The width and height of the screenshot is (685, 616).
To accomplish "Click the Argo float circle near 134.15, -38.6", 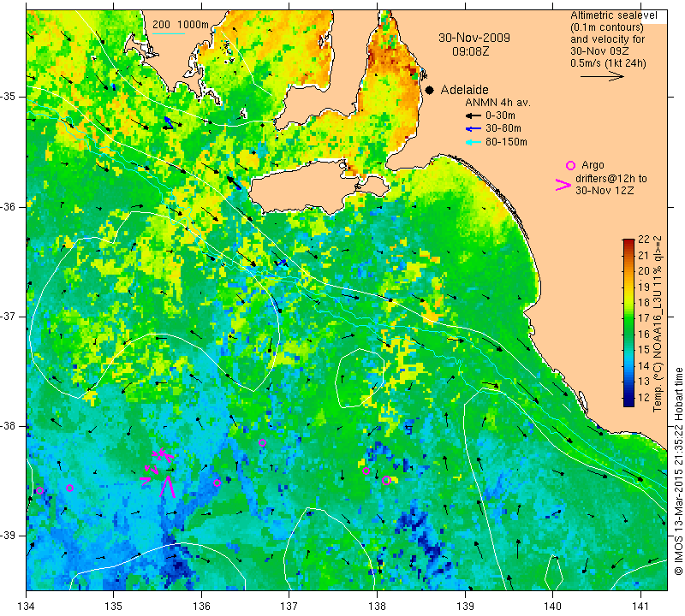I will tap(39, 490).
